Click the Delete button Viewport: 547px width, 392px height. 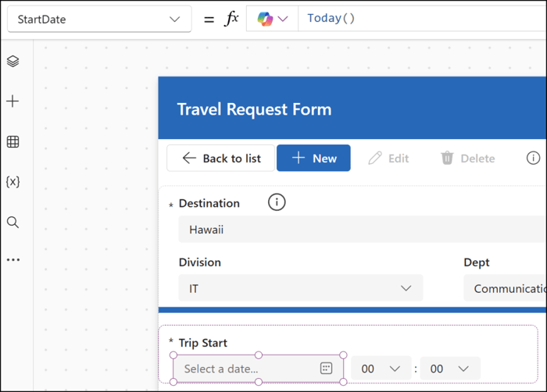point(467,158)
